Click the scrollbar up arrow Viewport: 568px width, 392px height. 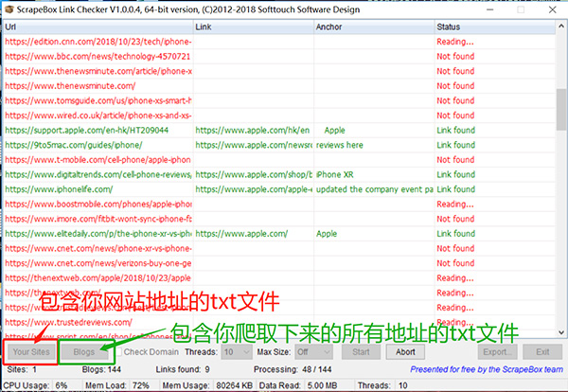[560, 27]
